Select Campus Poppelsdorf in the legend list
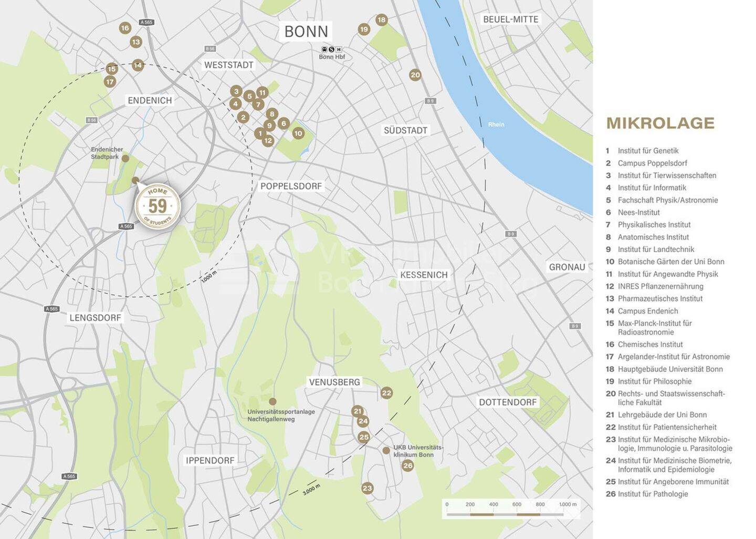Image resolution: width=756 pixels, height=539 pixels. 652,163
